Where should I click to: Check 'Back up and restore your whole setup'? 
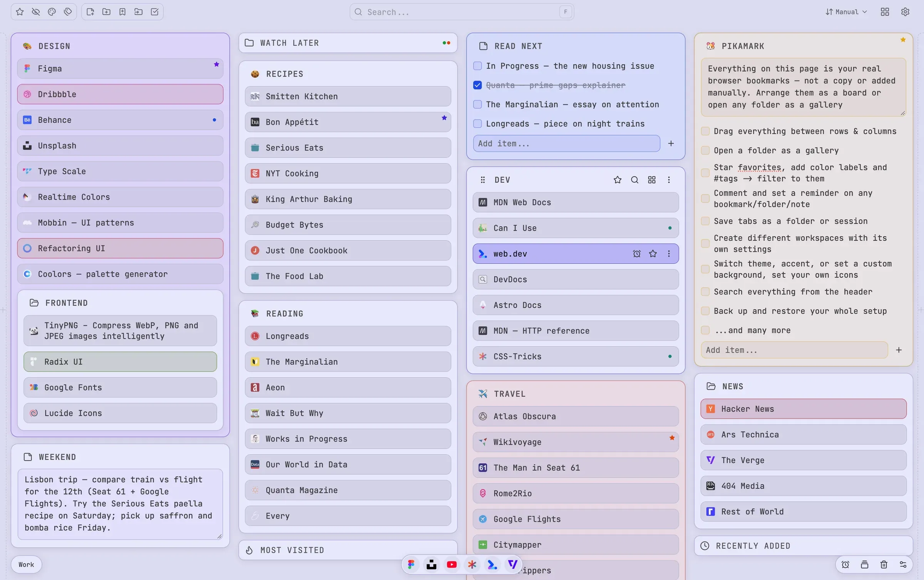705,311
